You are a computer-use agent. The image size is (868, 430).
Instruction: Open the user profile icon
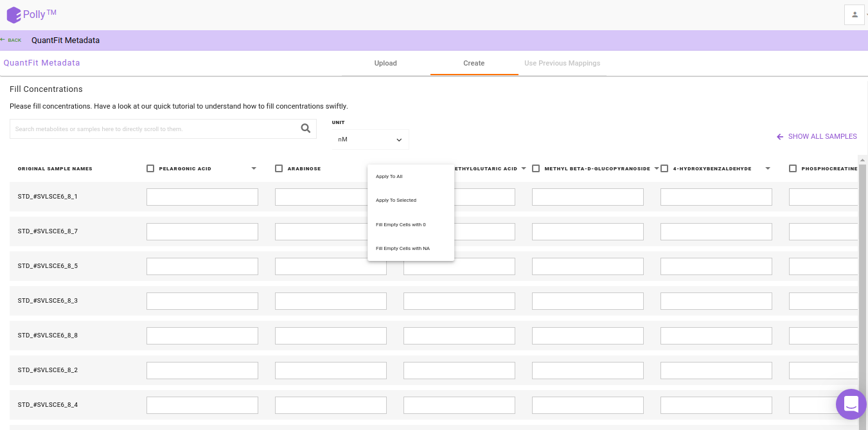pyautogui.click(x=855, y=15)
